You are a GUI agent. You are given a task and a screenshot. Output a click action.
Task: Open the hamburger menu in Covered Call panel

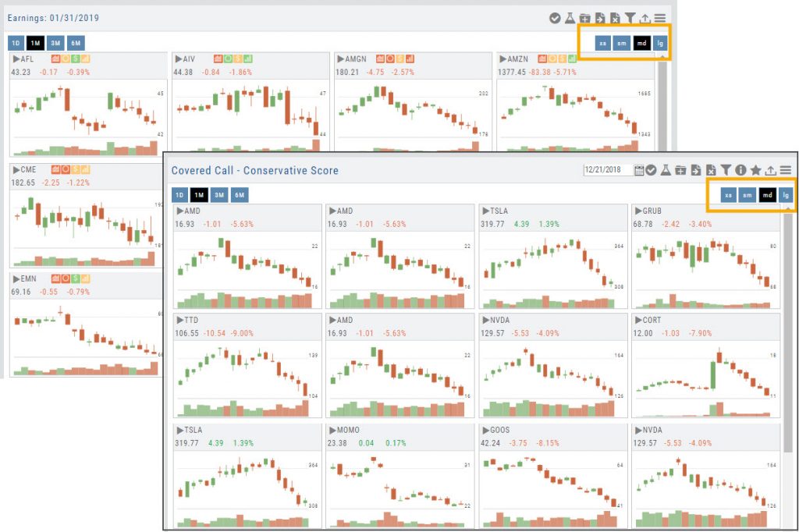(786, 170)
